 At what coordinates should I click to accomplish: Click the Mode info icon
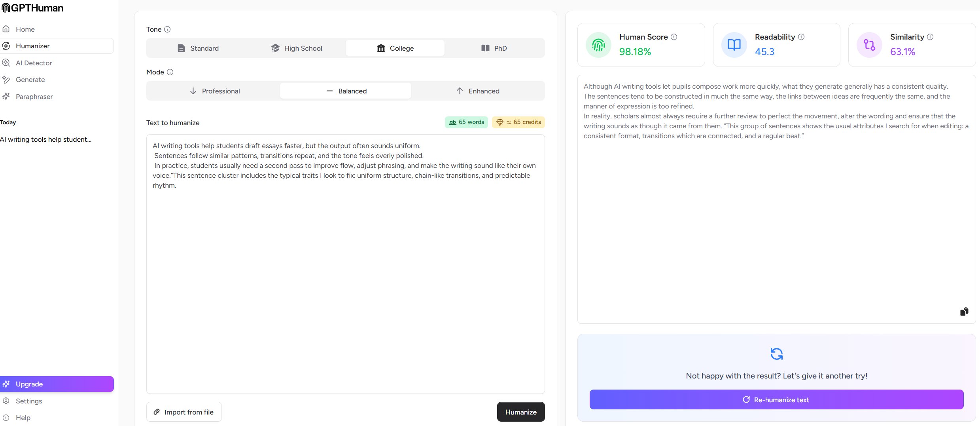click(170, 72)
